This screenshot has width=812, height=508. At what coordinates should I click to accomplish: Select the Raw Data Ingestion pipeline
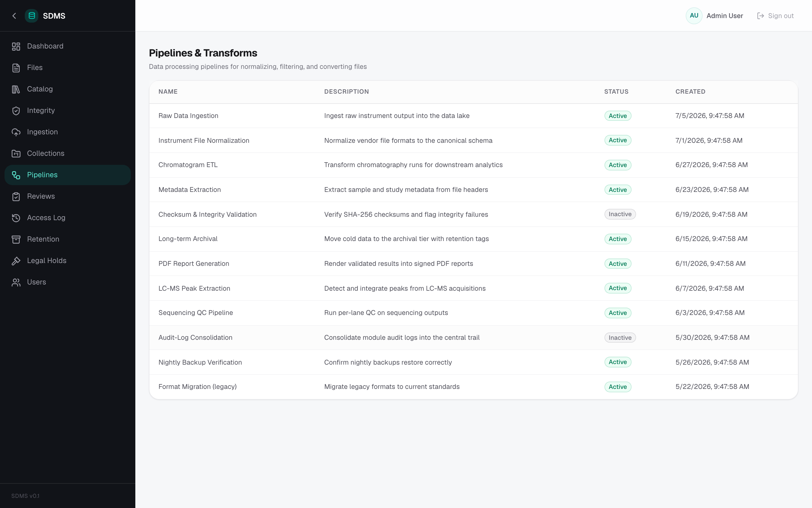coord(188,116)
